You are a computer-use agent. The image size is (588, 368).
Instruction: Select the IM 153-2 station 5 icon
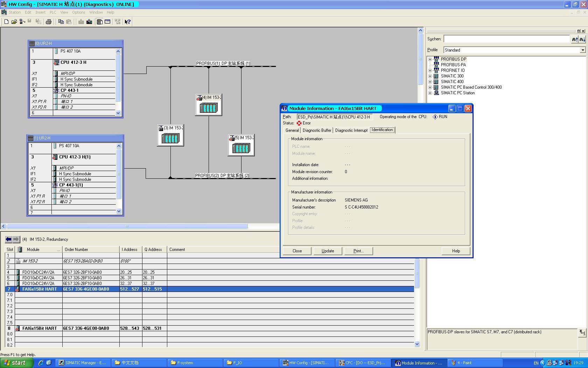tap(241, 148)
